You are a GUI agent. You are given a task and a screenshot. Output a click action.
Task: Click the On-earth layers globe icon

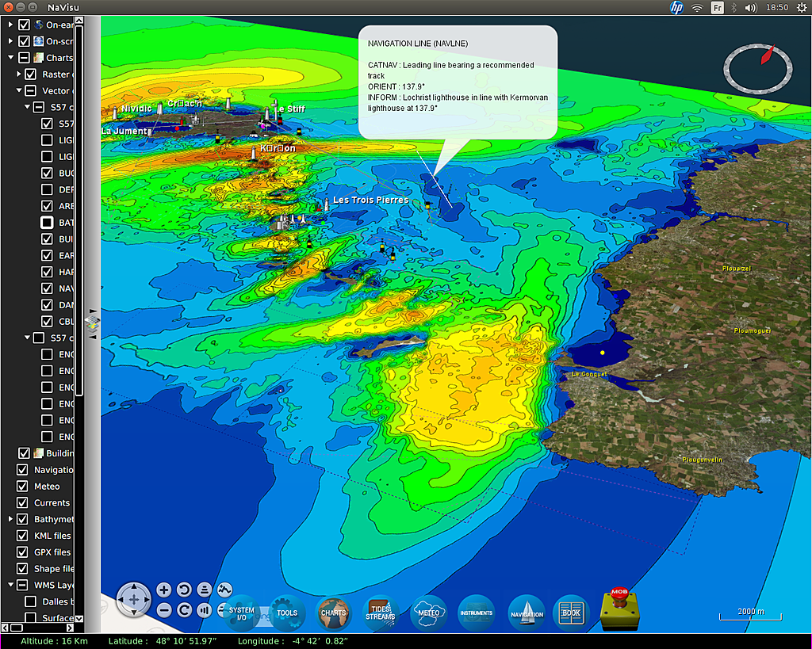(x=39, y=25)
